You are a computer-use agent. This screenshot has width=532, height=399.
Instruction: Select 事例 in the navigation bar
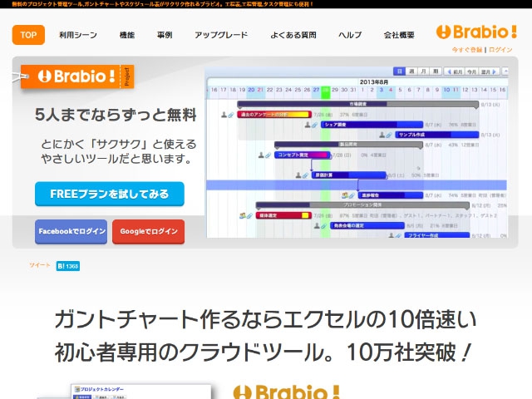coord(165,35)
